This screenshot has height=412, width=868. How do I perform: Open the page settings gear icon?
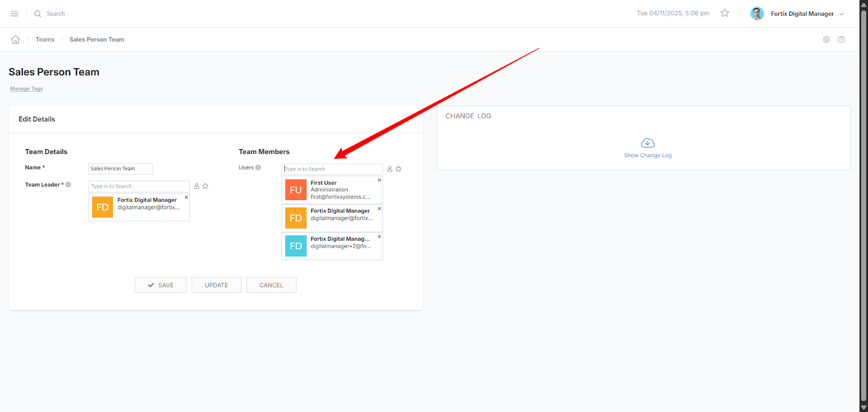tap(826, 40)
